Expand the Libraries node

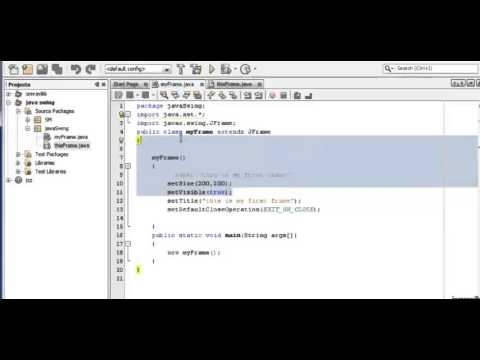pos(18,163)
